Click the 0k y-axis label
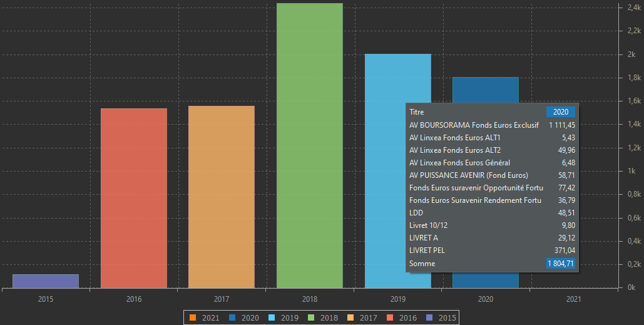The image size is (644, 325). point(631,287)
